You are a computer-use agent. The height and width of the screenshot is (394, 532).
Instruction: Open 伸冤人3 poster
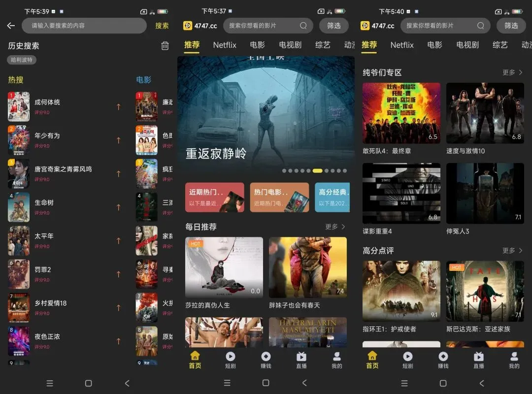click(x=485, y=193)
